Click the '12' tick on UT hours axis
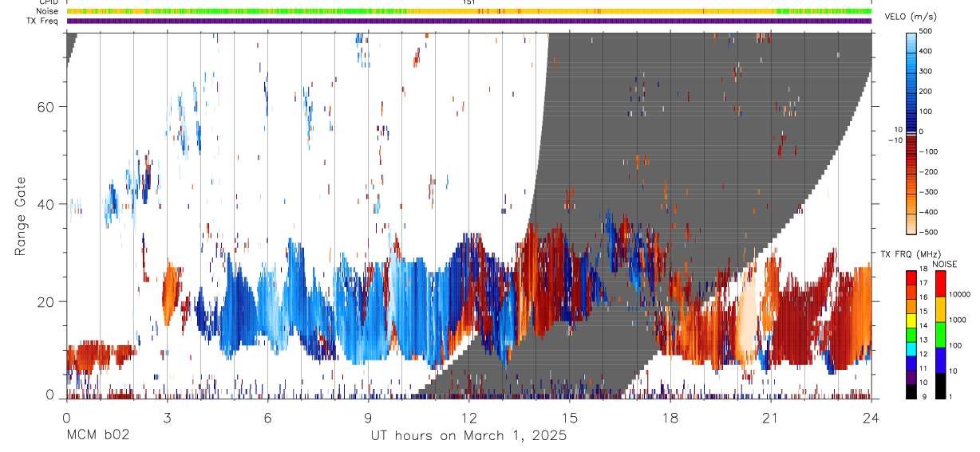The width and height of the screenshot is (980, 452). coord(469,418)
